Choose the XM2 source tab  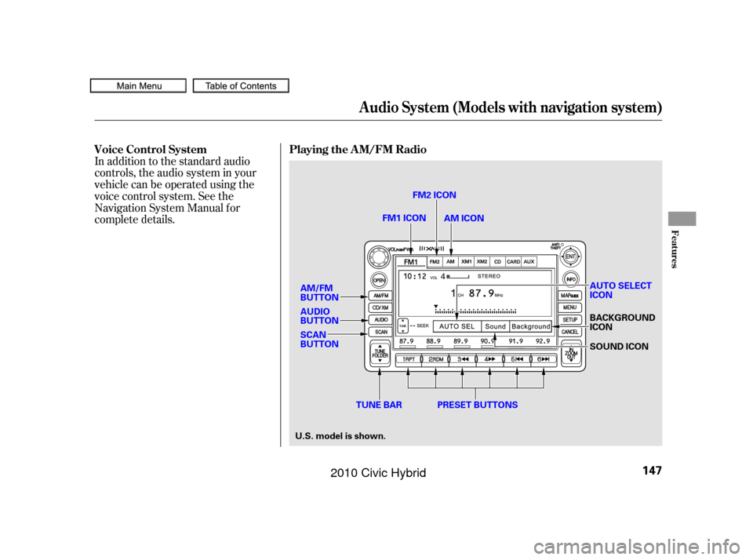click(x=482, y=262)
